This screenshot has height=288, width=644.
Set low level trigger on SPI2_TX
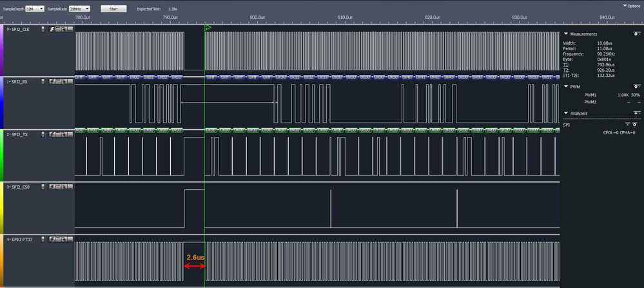coord(70,134)
